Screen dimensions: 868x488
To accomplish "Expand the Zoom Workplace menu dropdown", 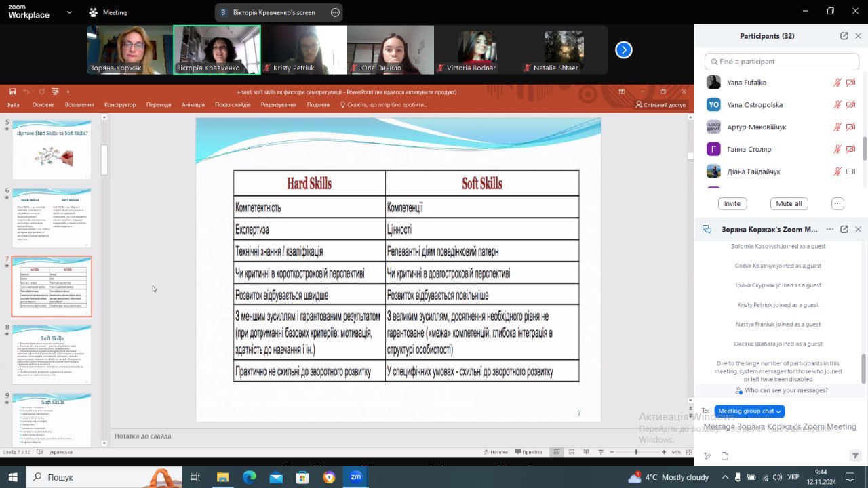I will click(69, 12).
